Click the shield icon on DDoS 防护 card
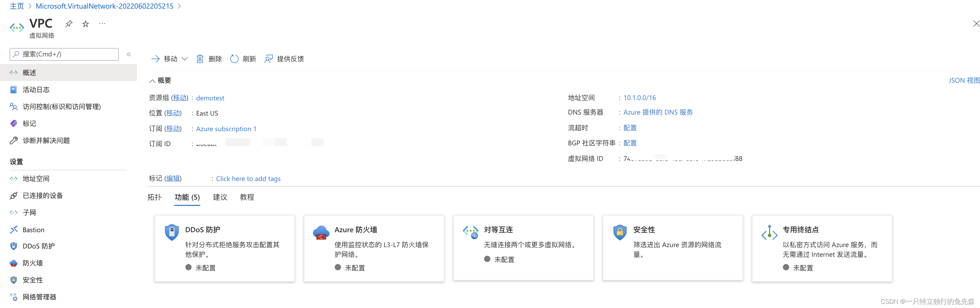 tap(172, 232)
